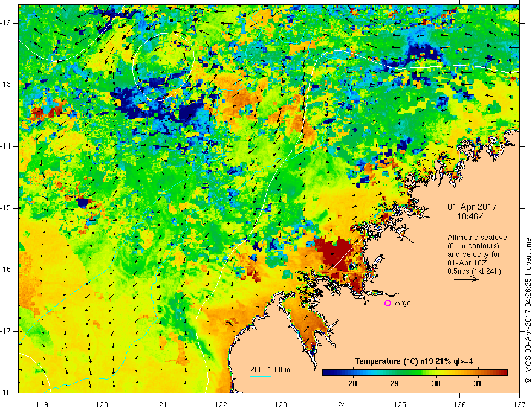The width and height of the screenshot is (532, 411).
Task: Click the temperature color scale bar
Action: pyautogui.click(x=415, y=373)
